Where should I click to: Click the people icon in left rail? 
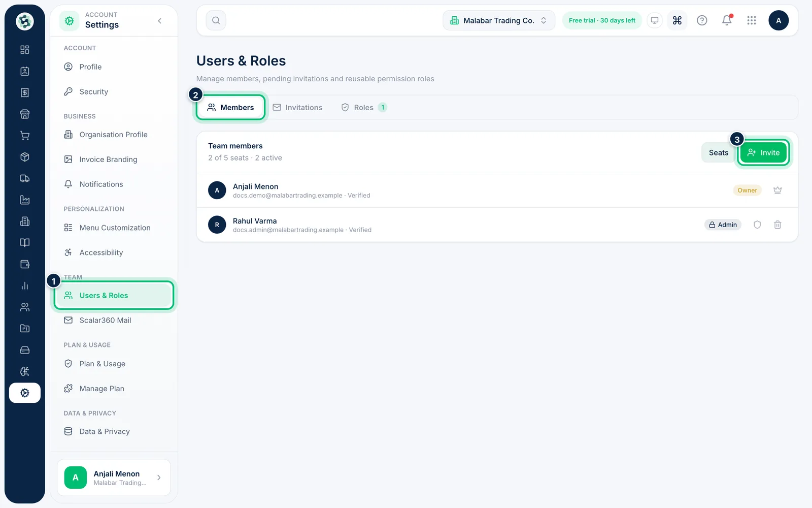[24, 307]
